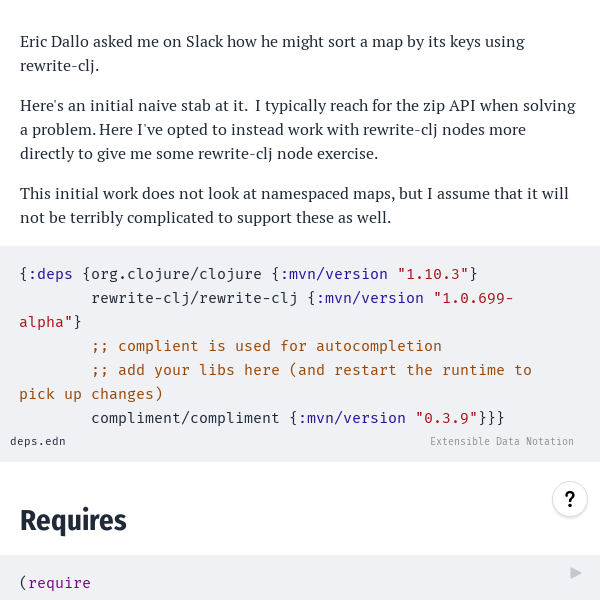
Task: Click the word Slack in the first paragraph
Action: (x=204, y=42)
